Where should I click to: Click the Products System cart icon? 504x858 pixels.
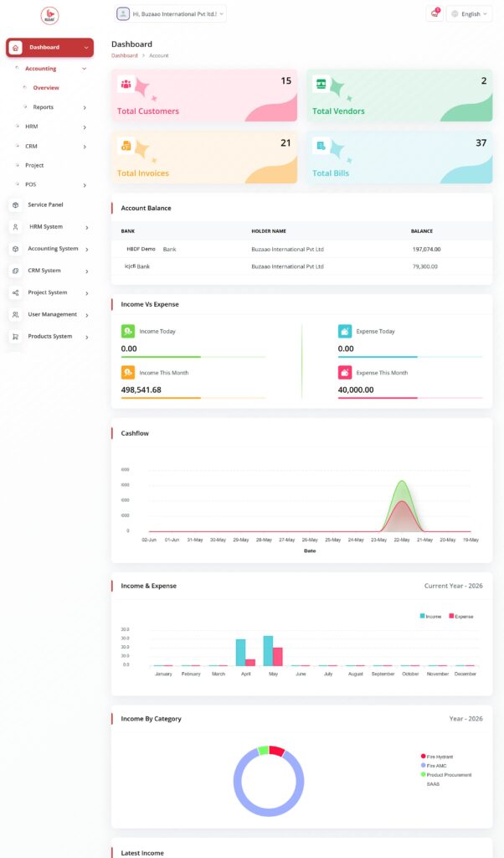pyautogui.click(x=15, y=337)
